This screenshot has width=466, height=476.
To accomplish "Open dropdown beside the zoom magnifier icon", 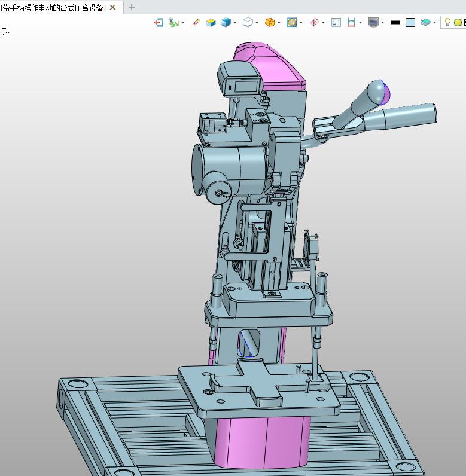I will 301,23.
